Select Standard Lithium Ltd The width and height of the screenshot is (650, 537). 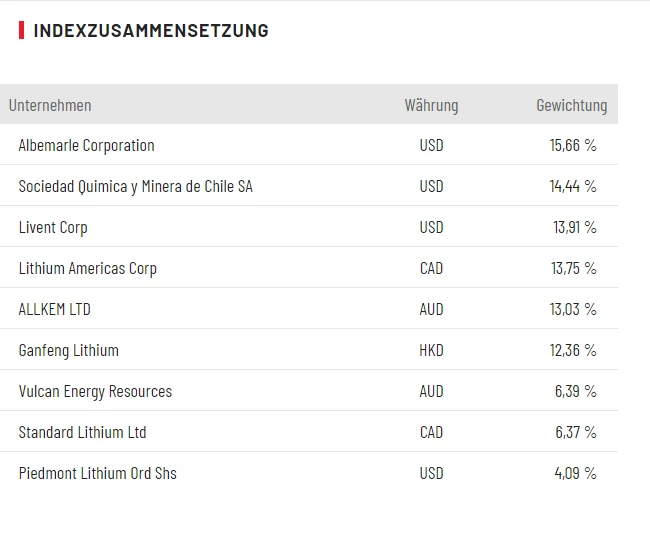click(x=82, y=432)
